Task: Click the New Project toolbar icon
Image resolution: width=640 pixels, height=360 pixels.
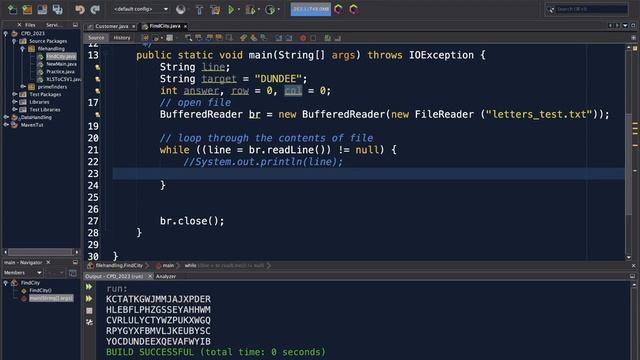Action: point(27,9)
